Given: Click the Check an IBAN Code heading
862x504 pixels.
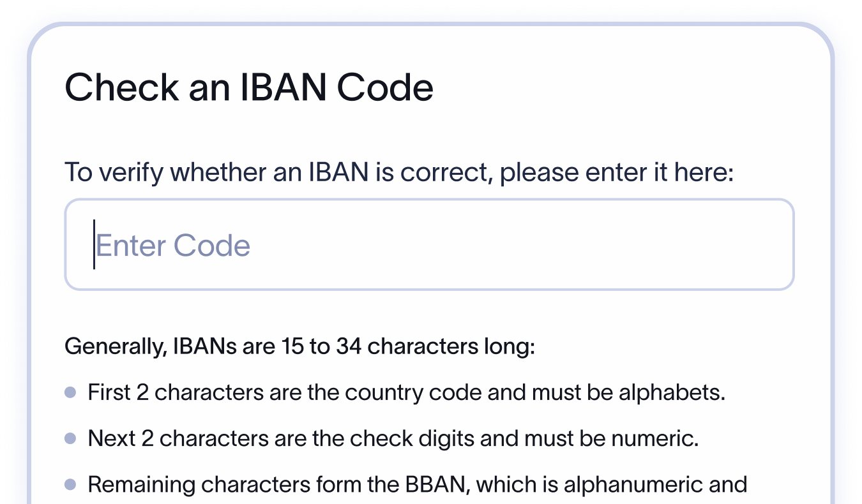Looking at the screenshot, I should [249, 87].
